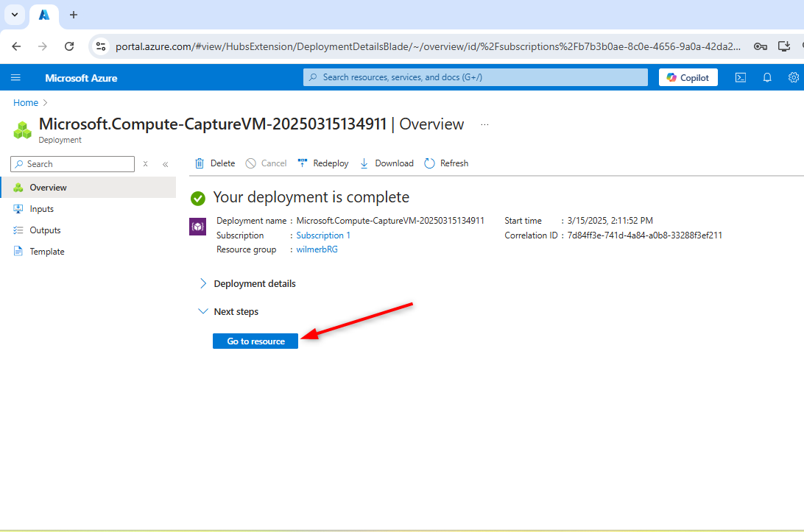
Task: Click the green cubes Deployment icon in header
Action: coord(22,130)
